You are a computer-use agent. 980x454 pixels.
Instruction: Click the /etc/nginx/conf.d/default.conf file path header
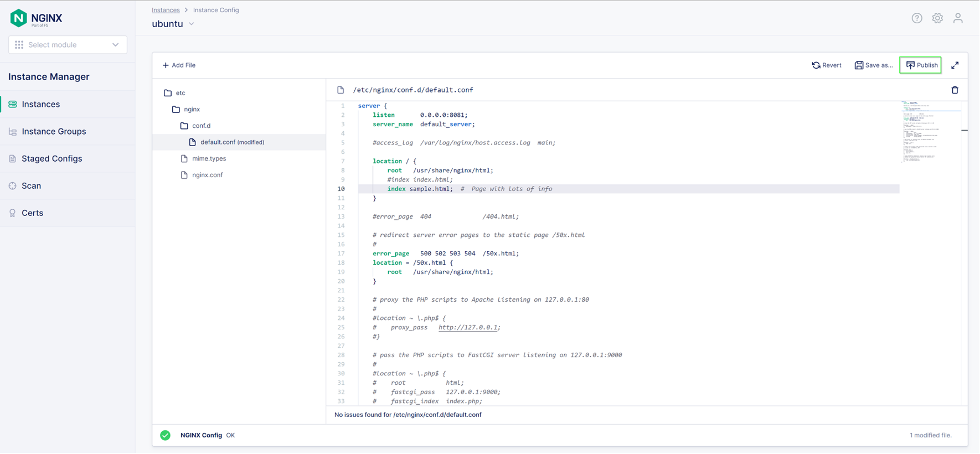(x=413, y=90)
